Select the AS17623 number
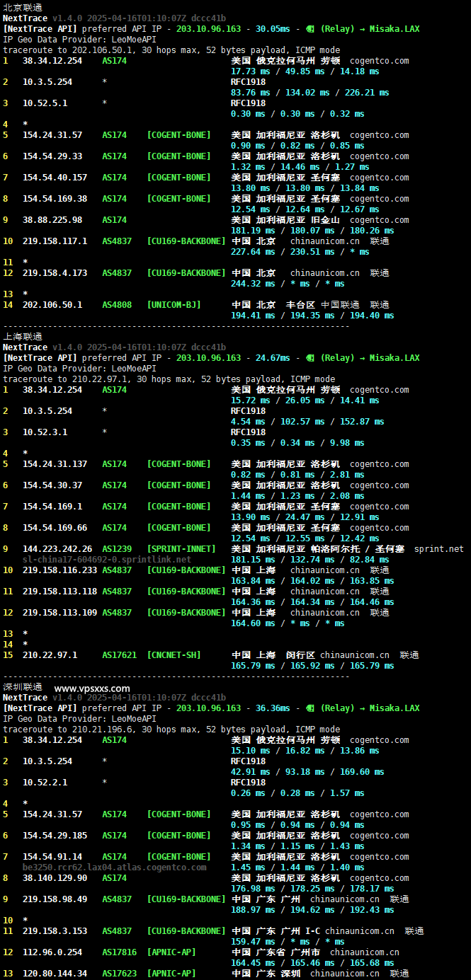 120,974
